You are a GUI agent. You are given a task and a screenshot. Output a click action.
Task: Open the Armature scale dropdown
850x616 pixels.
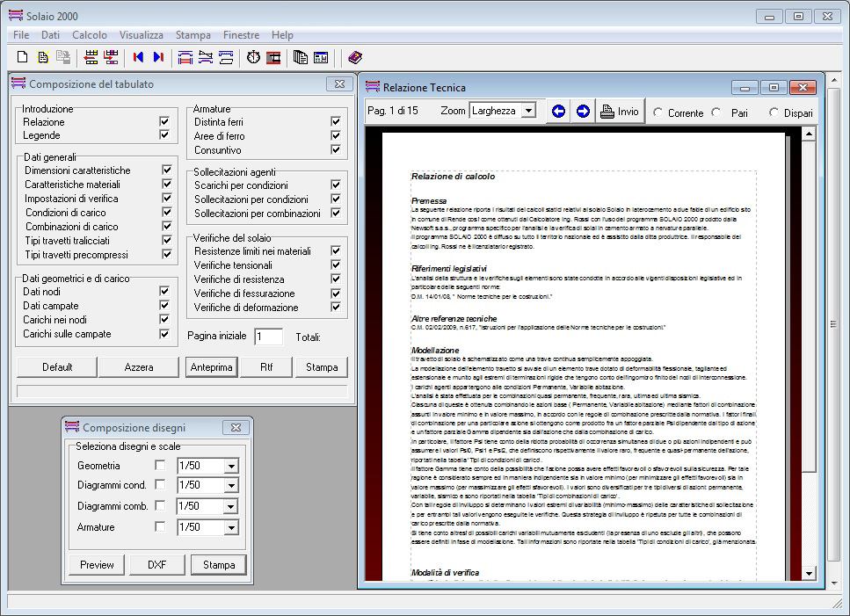[x=231, y=528]
